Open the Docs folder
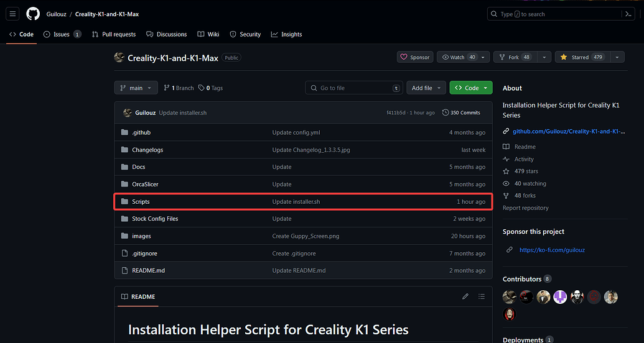This screenshot has width=644, height=343. (x=138, y=167)
